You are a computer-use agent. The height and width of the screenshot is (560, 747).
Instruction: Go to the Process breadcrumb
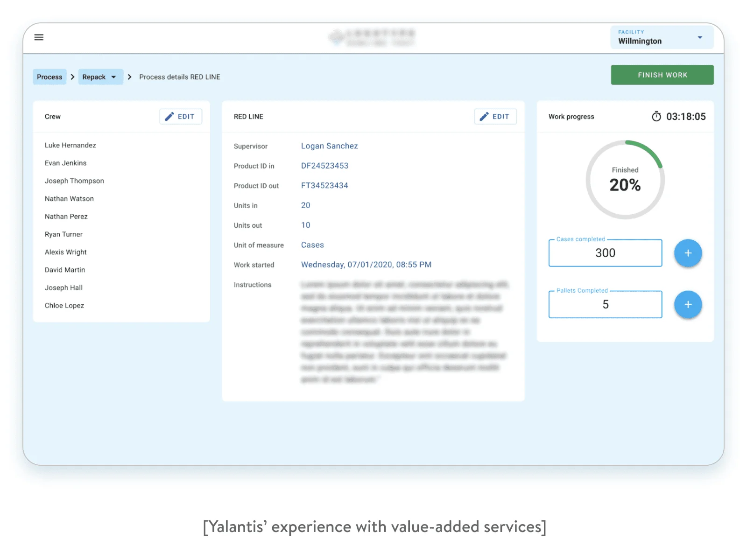pyautogui.click(x=49, y=77)
